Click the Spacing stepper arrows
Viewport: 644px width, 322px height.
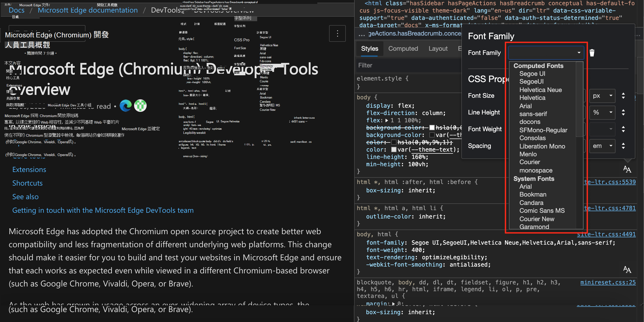(x=623, y=146)
